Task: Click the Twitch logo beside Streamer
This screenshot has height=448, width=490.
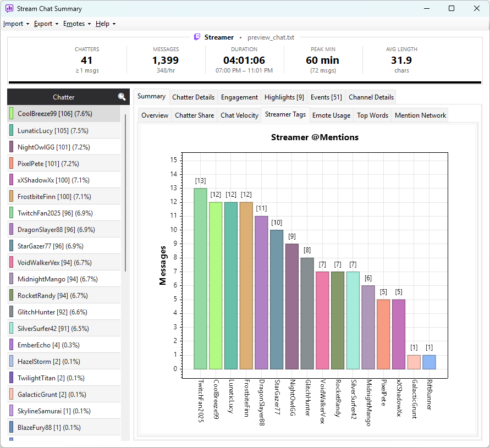Action: click(x=197, y=37)
